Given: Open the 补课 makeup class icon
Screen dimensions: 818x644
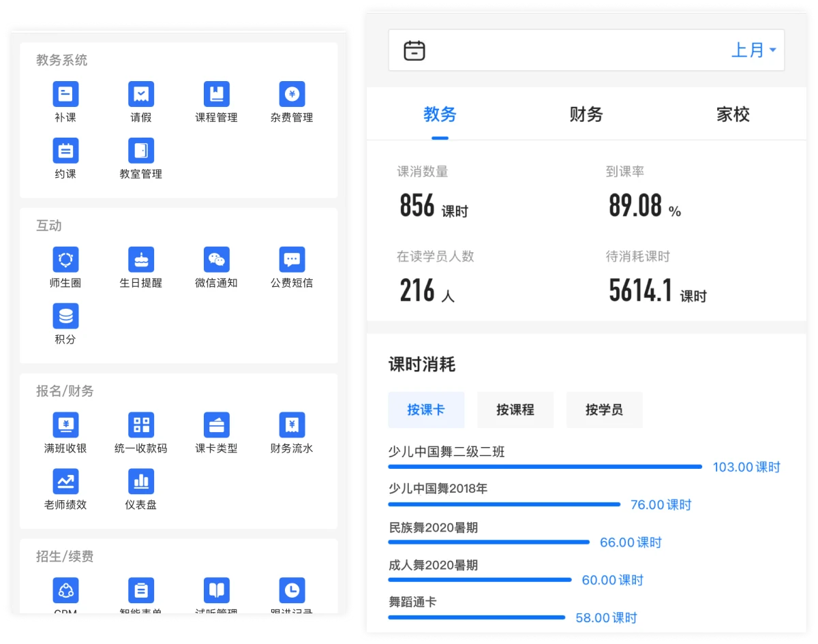Looking at the screenshot, I should 65,94.
